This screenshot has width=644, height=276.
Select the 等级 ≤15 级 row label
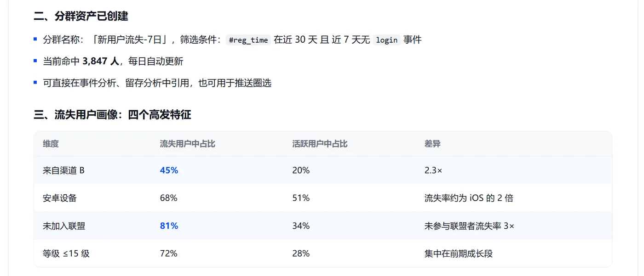[66, 253]
